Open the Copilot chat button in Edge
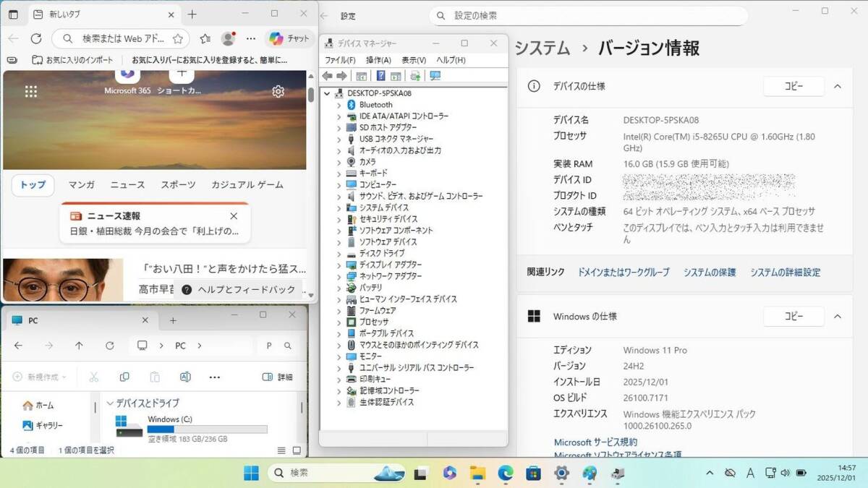868x488 pixels. point(289,38)
